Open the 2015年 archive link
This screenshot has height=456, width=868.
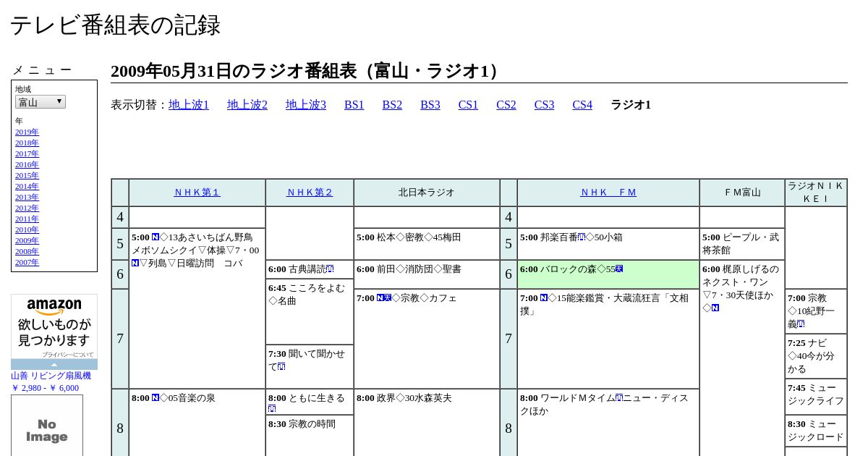point(27,175)
